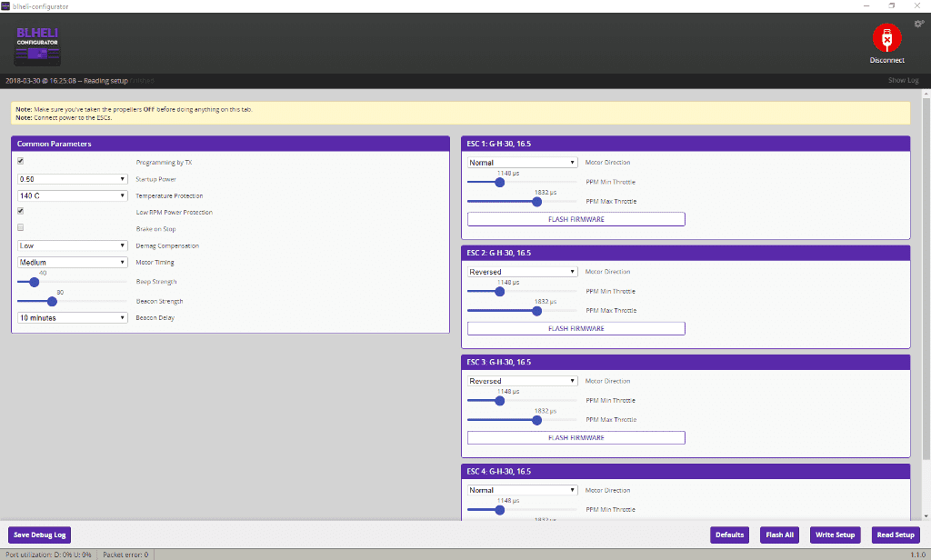Click the 1.1.0 version number

pyautogui.click(x=917, y=555)
